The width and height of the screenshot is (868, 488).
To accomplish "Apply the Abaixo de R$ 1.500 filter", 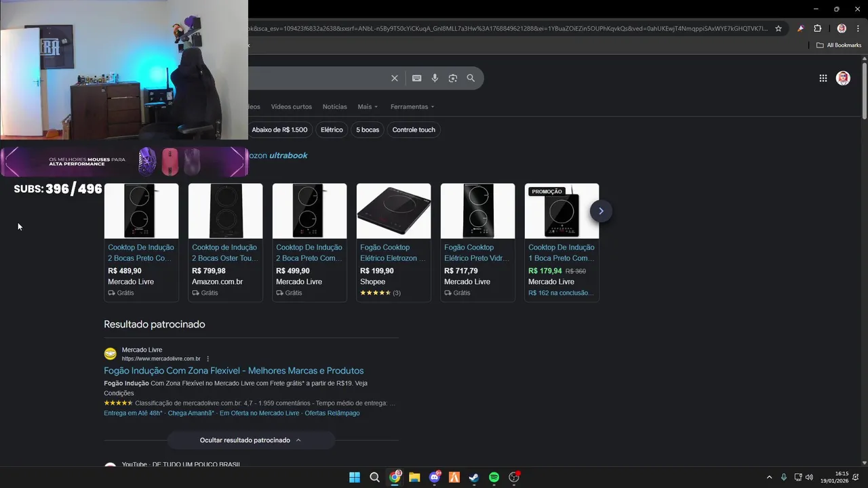I will (279, 129).
